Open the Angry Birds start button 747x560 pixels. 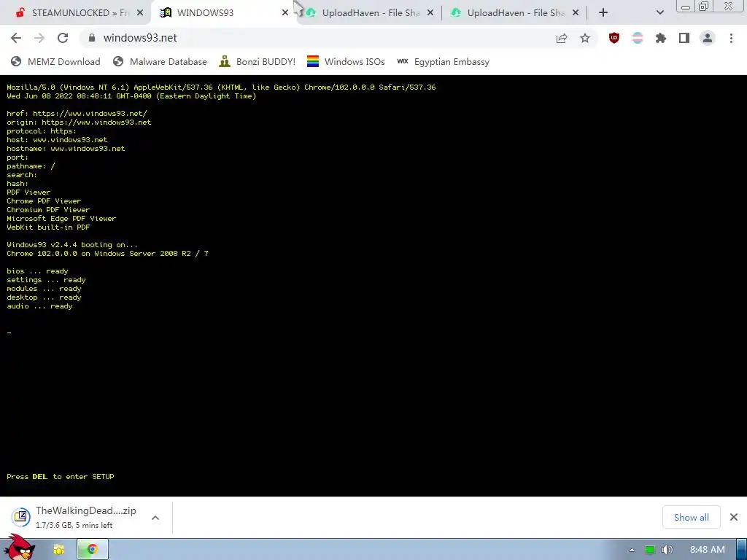[20, 548]
